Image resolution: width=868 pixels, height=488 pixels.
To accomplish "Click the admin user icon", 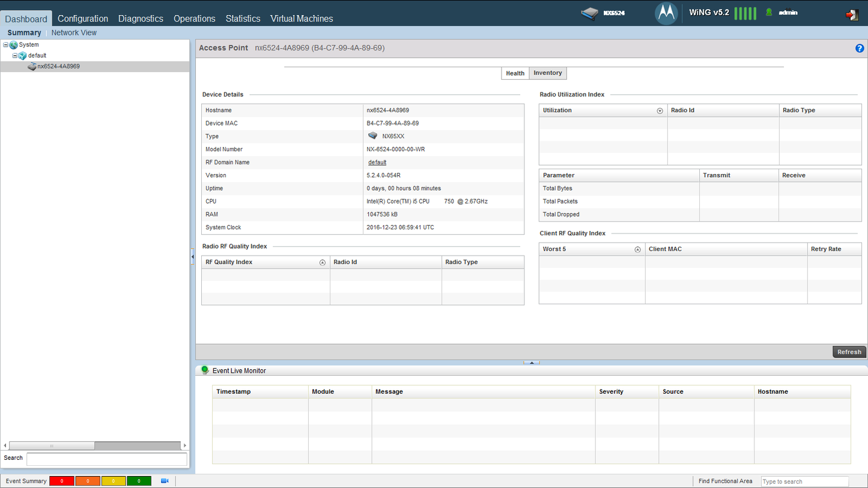I will click(769, 13).
